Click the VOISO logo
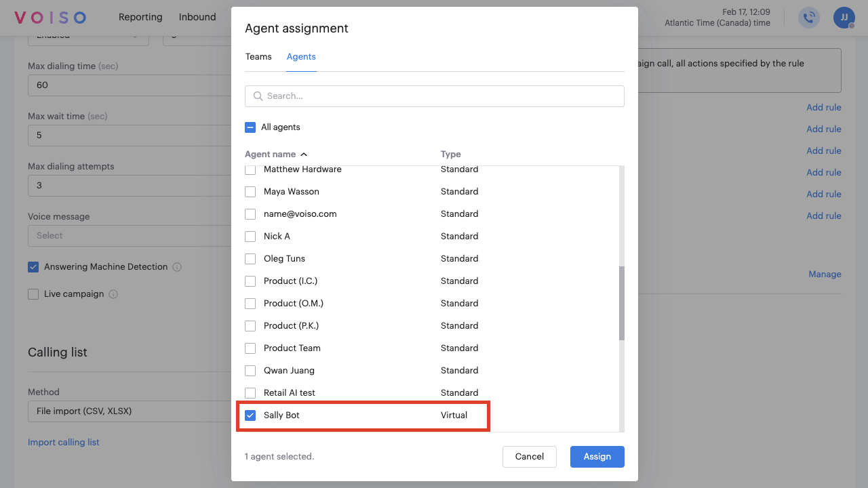 (x=50, y=17)
